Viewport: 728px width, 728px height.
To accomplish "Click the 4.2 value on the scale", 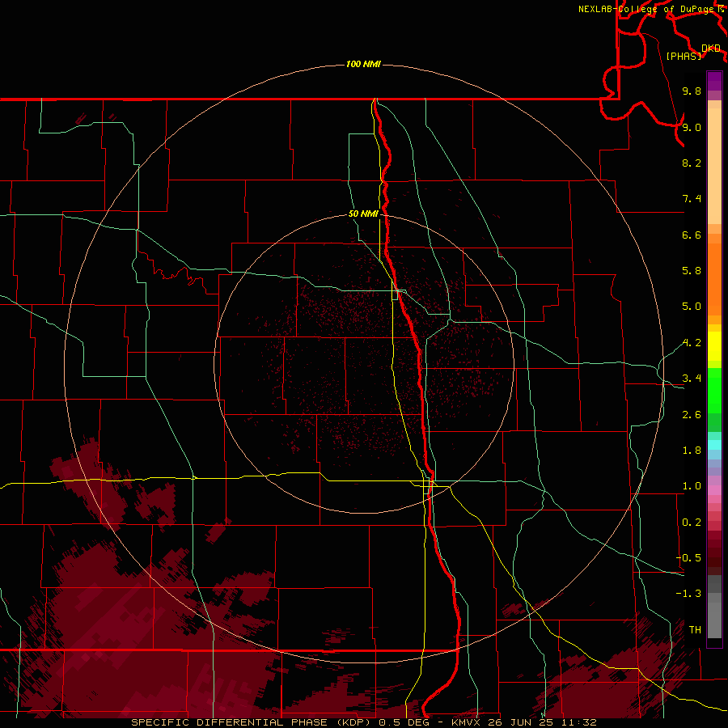I will tap(692, 343).
